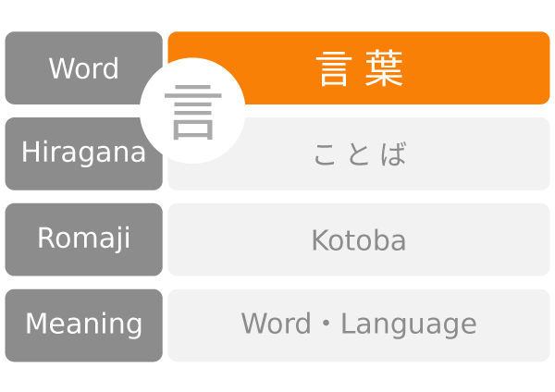
Task: Click the white 葉 kanji in orange bar
Action: pyautogui.click(x=384, y=68)
